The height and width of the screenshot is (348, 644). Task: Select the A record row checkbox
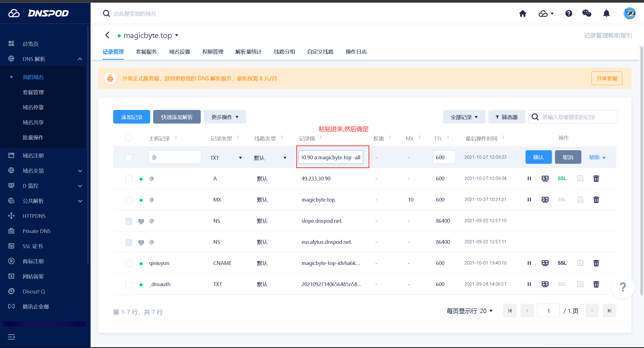[x=129, y=179]
